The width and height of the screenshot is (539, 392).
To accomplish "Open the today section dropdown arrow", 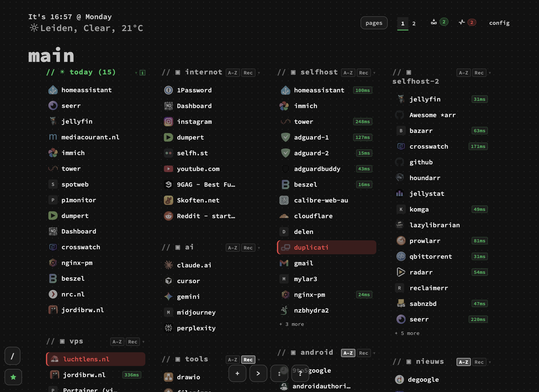I will tap(136, 73).
